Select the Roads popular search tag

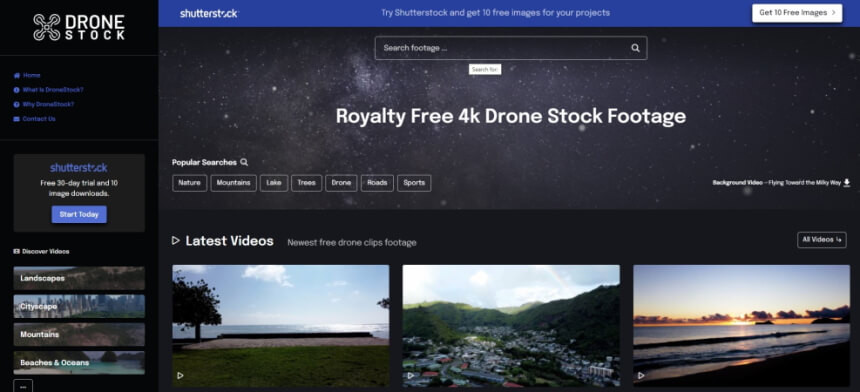(377, 183)
